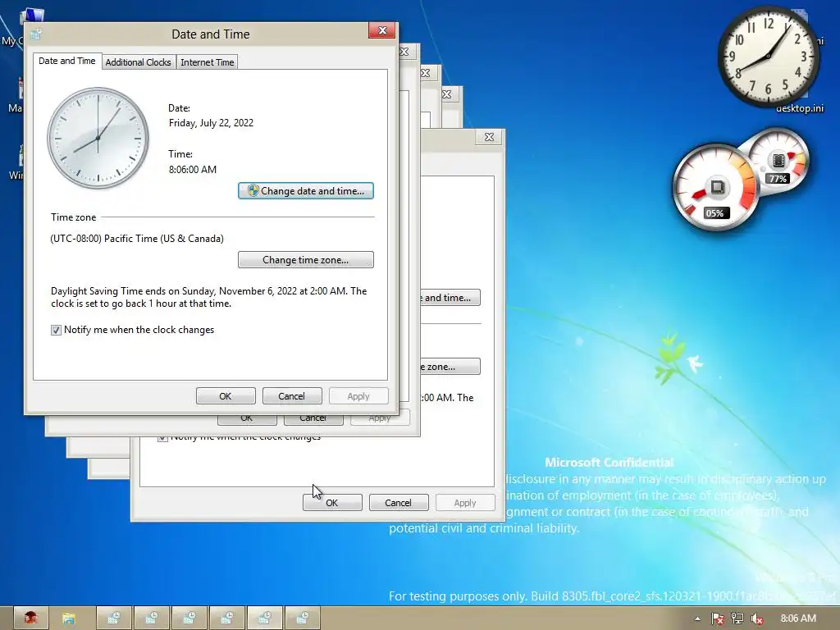Click Cancel in the front Date and Time dialog

(292, 396)
